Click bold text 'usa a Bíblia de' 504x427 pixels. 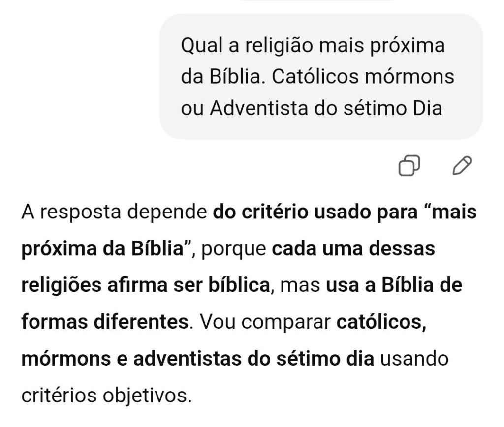coord(394,285)
